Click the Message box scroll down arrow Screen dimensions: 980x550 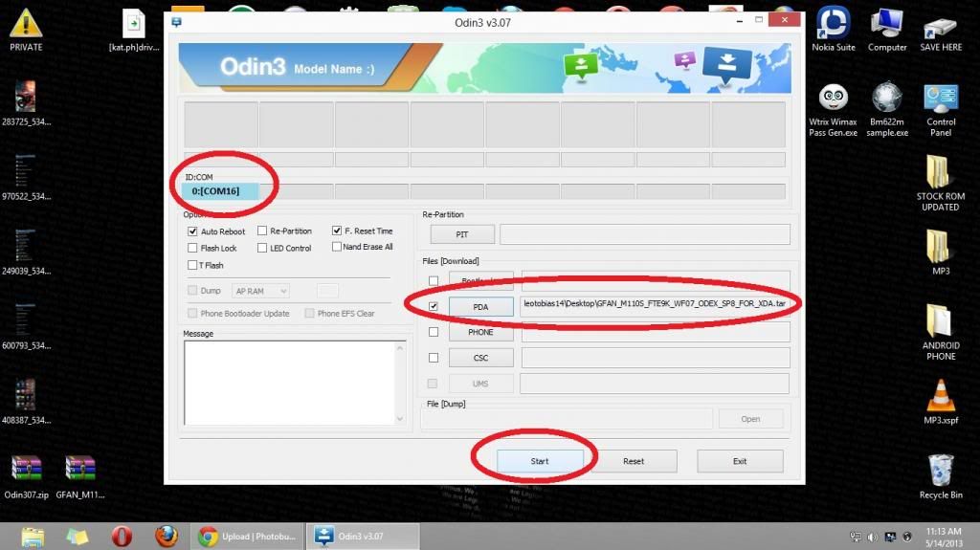400,419
